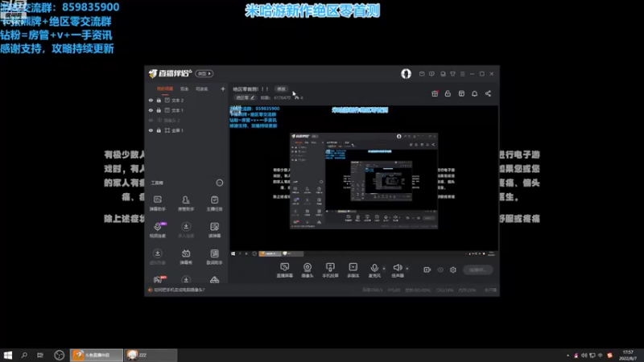Expand speaker options arrow

pyautogui.click(x=407, y=269)
